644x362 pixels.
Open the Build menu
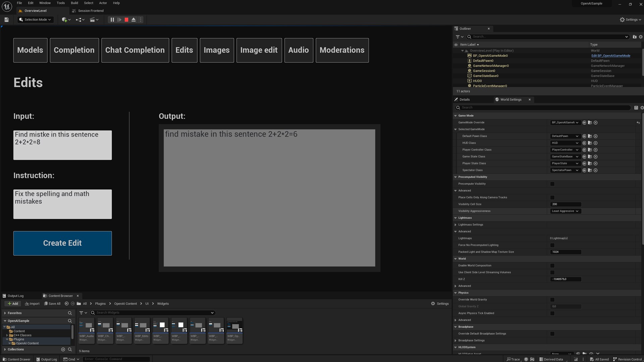[x=74, y=3]
